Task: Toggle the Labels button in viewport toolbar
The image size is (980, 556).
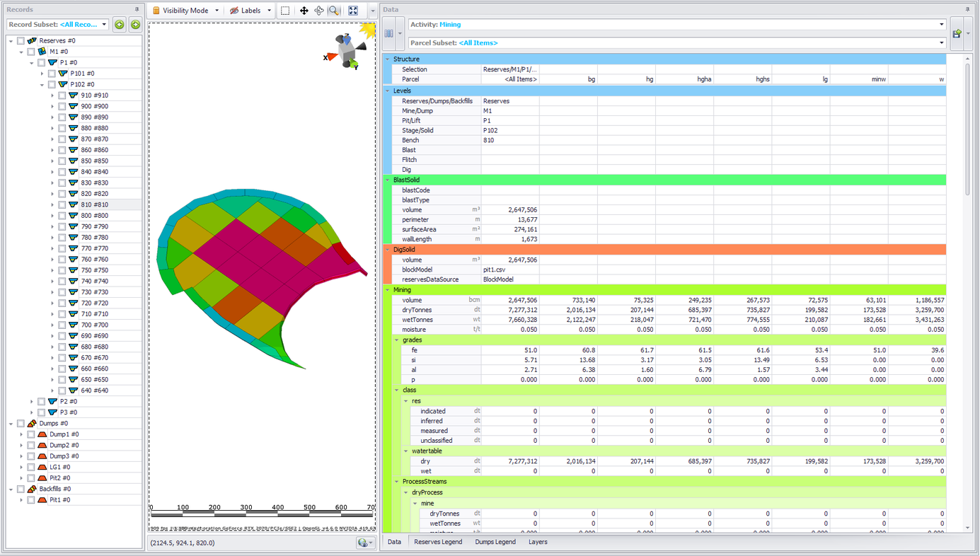Action: tap(246, 11)
